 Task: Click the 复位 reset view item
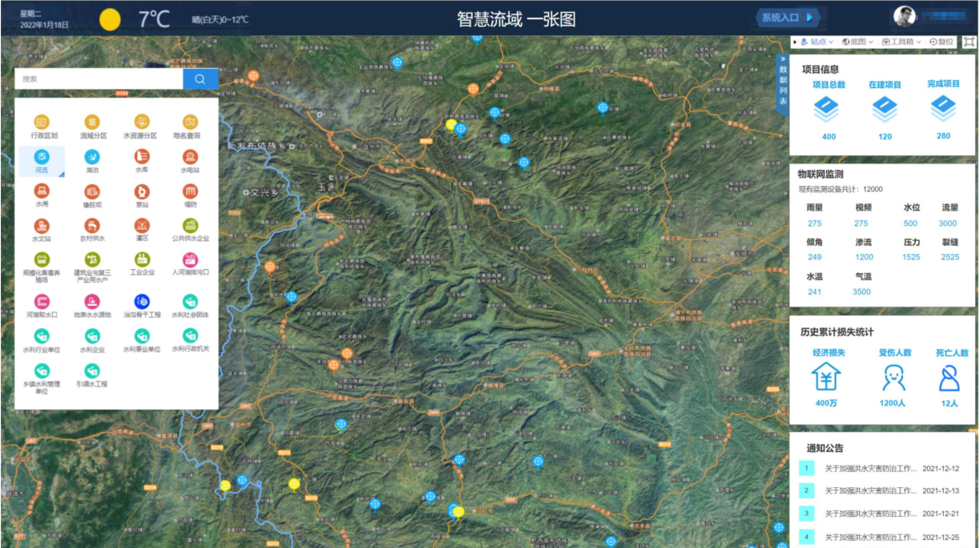coord(942,42)
